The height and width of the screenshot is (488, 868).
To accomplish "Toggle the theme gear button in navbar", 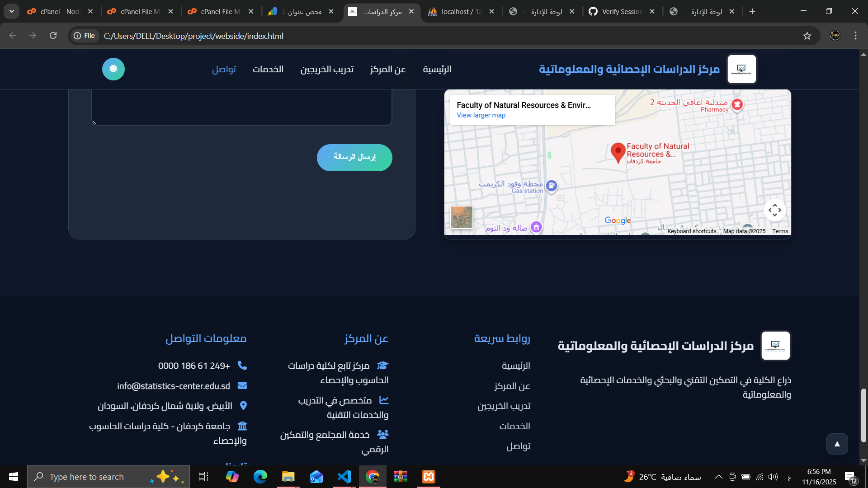I will [x=113, y=69].
